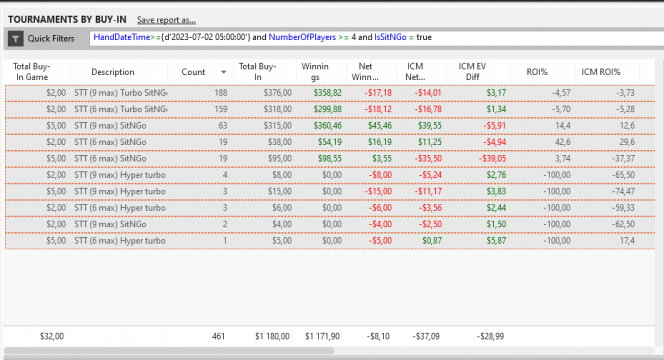Click the totals row -$8,10 value
The image size is (664, 360).
click(x=378, y=336)
